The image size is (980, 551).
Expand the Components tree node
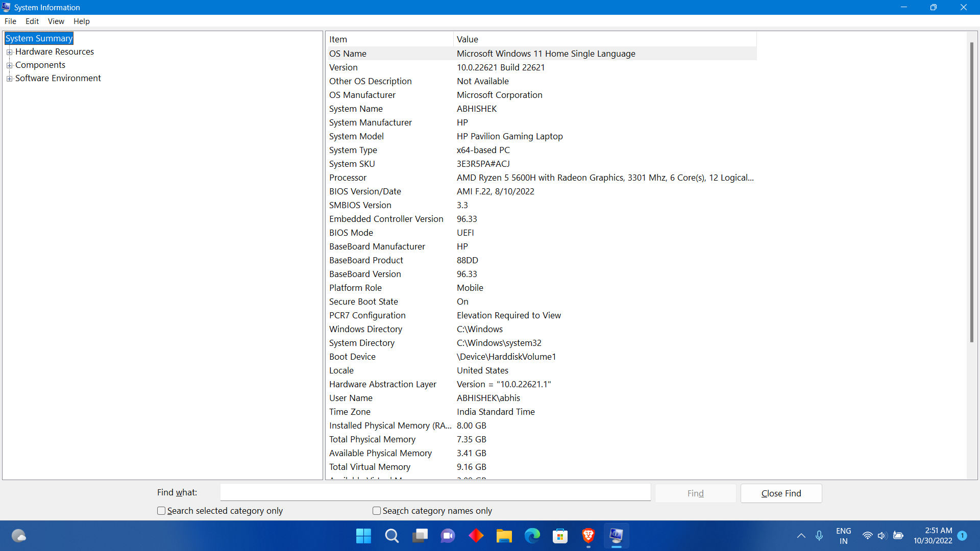(x=9, y=65)
